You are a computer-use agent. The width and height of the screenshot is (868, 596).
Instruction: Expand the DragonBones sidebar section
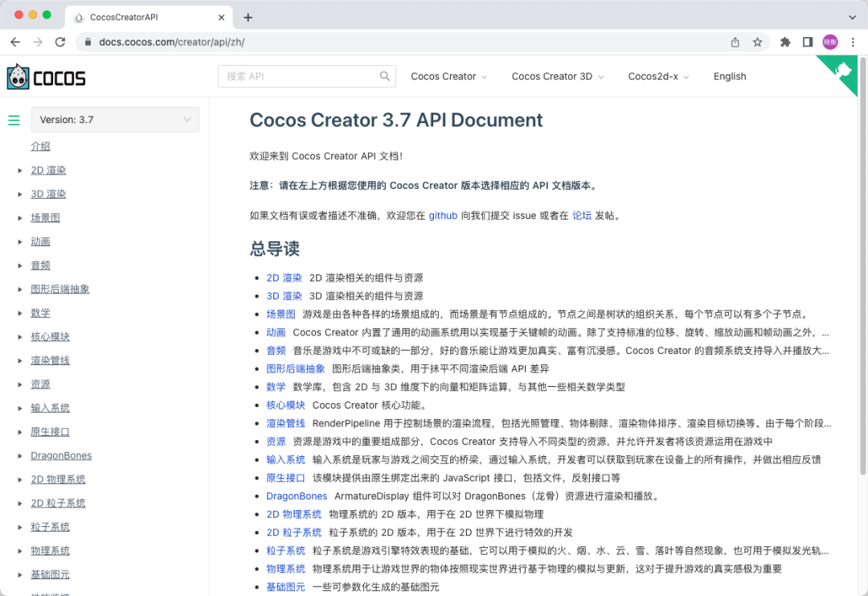click(18, 455)
